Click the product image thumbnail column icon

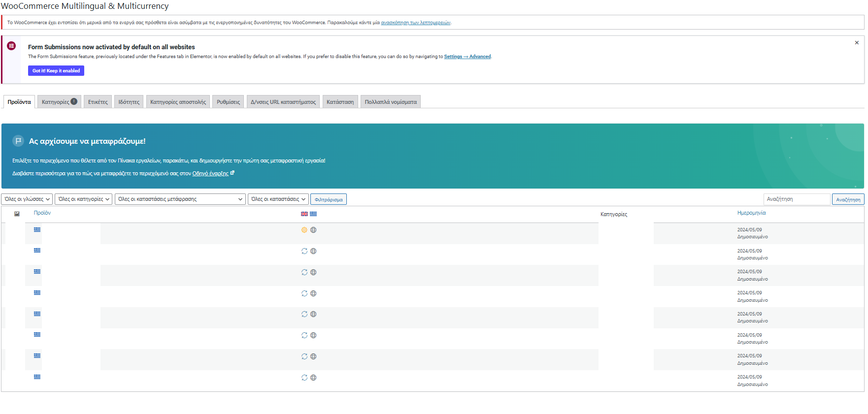pyautogui.click(x=17, y=214)
